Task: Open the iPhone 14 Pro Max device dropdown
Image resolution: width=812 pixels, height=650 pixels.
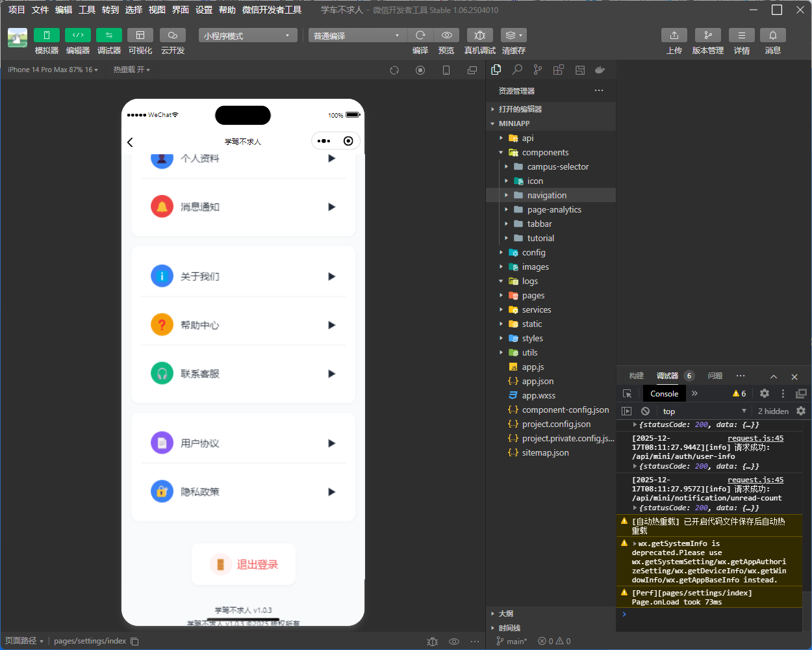Action: coord(53,70)
